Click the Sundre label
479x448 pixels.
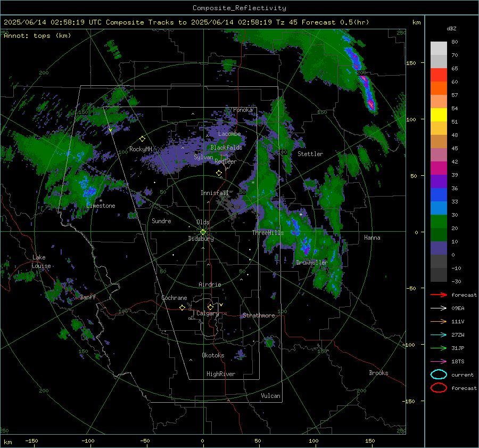click(161, 221)
